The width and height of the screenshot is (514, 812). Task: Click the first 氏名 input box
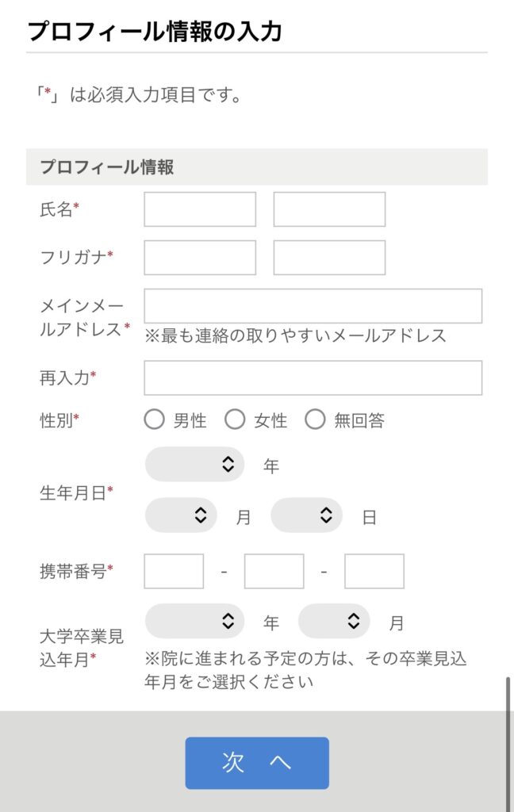200,209
